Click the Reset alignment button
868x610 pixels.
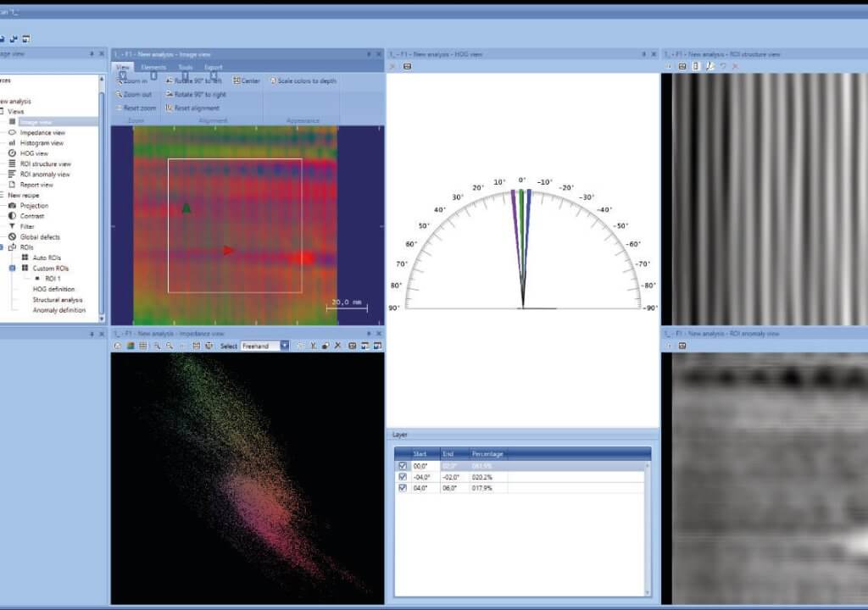[x=197, y=108]
